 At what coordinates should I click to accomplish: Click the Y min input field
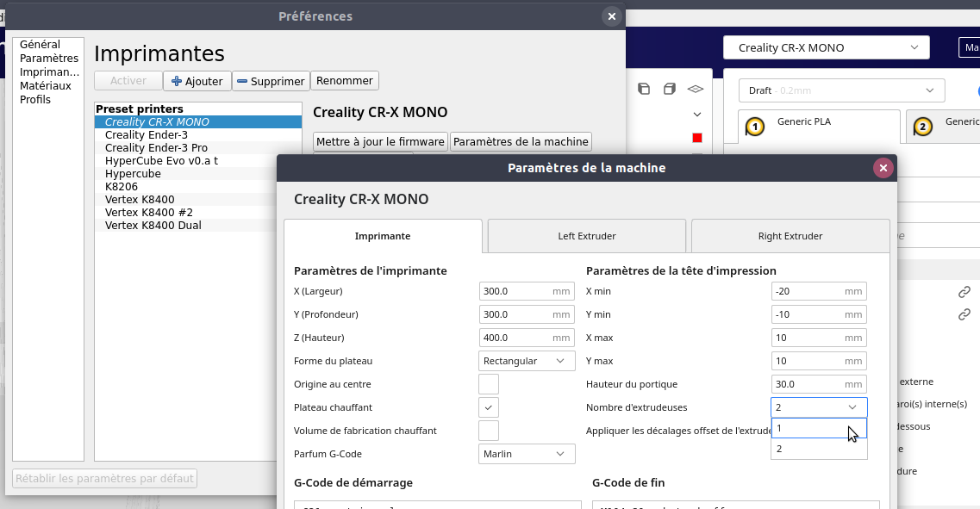[x=819, y=314]
